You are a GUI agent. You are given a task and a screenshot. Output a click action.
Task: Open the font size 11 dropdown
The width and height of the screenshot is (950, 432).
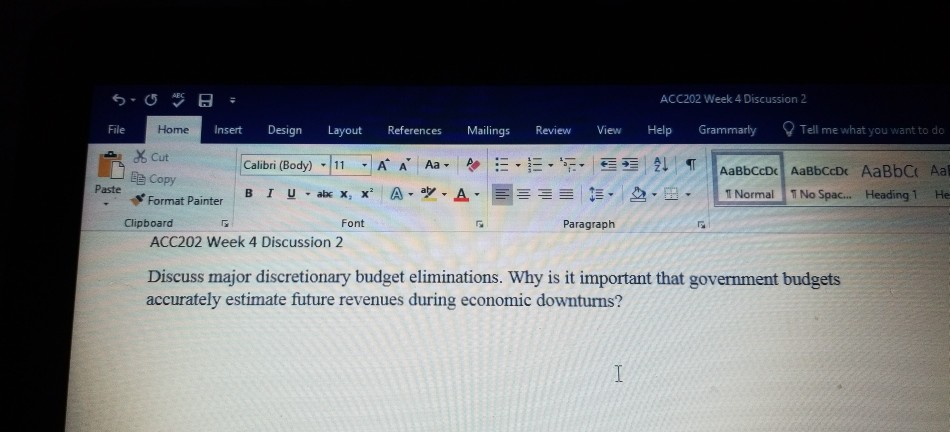(365, 165)
